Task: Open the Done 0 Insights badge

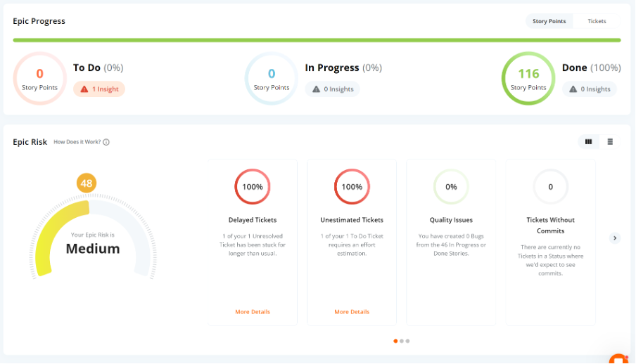Action: [x=590, y=89]
